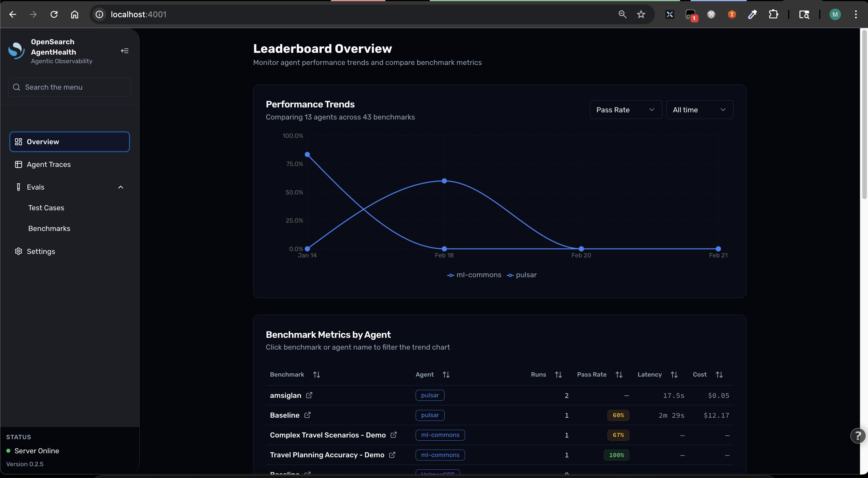This screenshot has width=868, height=478.
Task: Open the help question mark bubble
Action: point(857,436)
